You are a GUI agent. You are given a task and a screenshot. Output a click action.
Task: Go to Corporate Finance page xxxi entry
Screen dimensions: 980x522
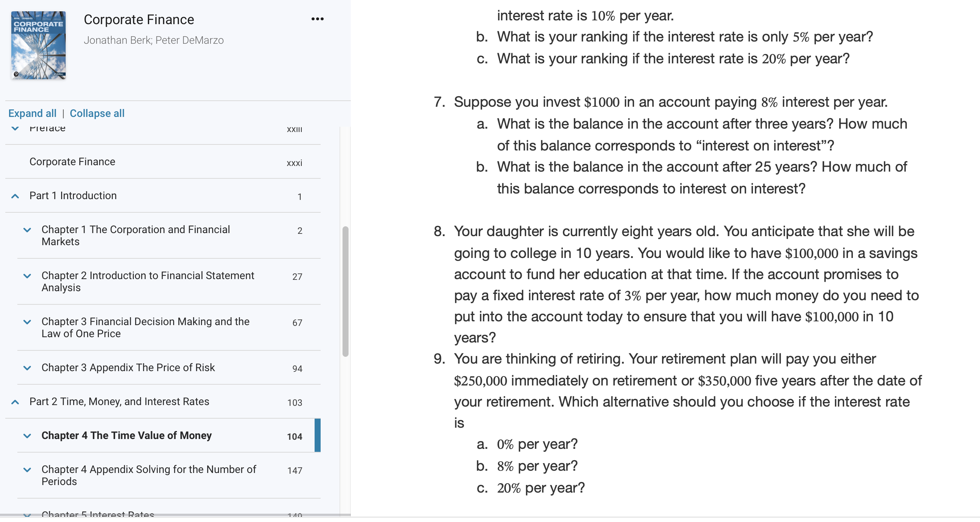(x=163, y=162)
